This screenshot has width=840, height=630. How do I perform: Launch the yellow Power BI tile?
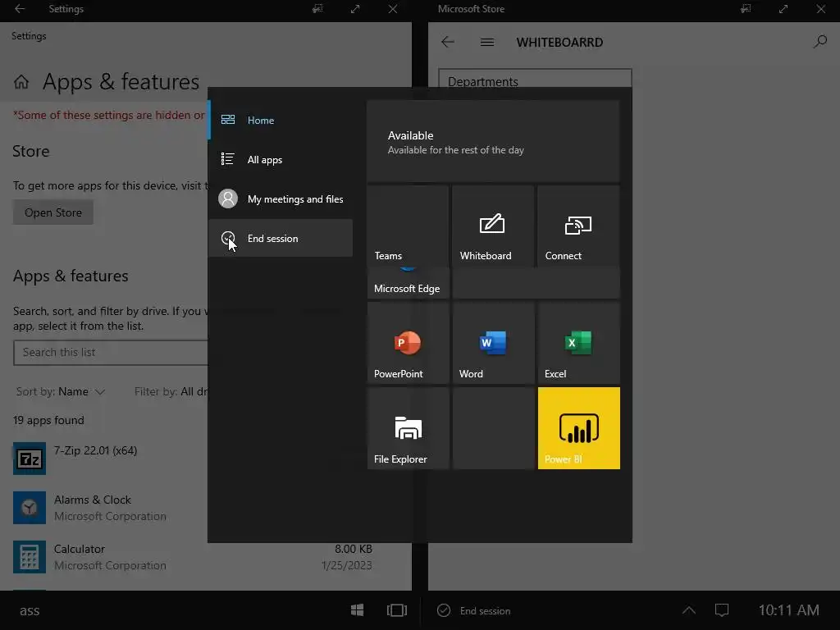tap(578, 428)
